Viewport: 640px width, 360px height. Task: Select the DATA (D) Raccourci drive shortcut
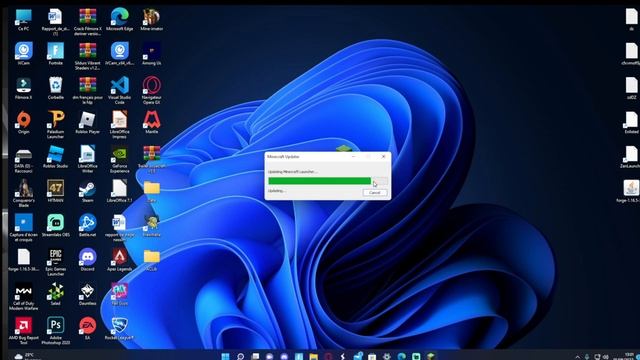[x=23, y=161]
